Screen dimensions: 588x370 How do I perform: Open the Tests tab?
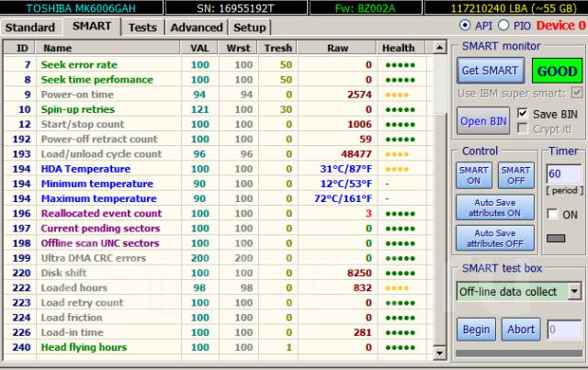[x=141, y=28]
